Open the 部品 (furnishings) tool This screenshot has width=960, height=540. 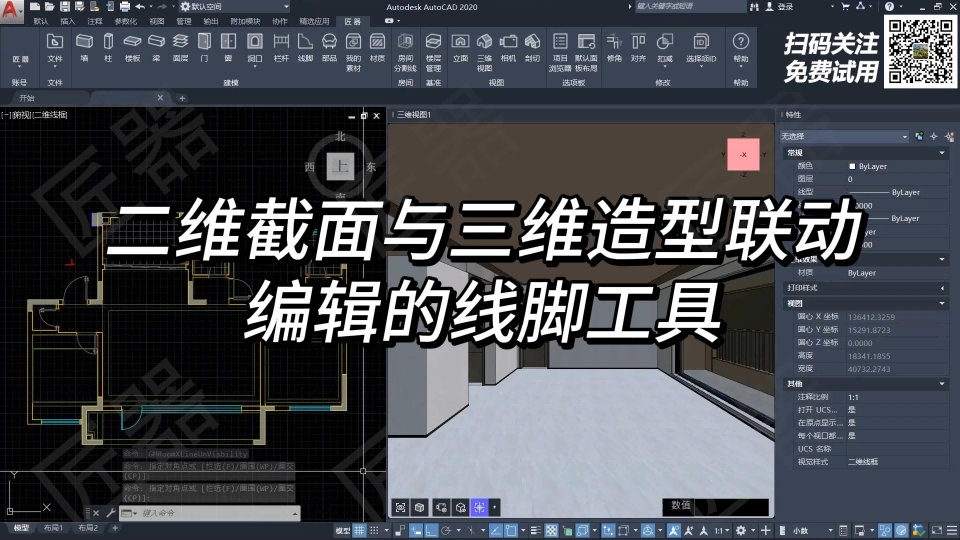pyautogui.click(x=329, y=48)
